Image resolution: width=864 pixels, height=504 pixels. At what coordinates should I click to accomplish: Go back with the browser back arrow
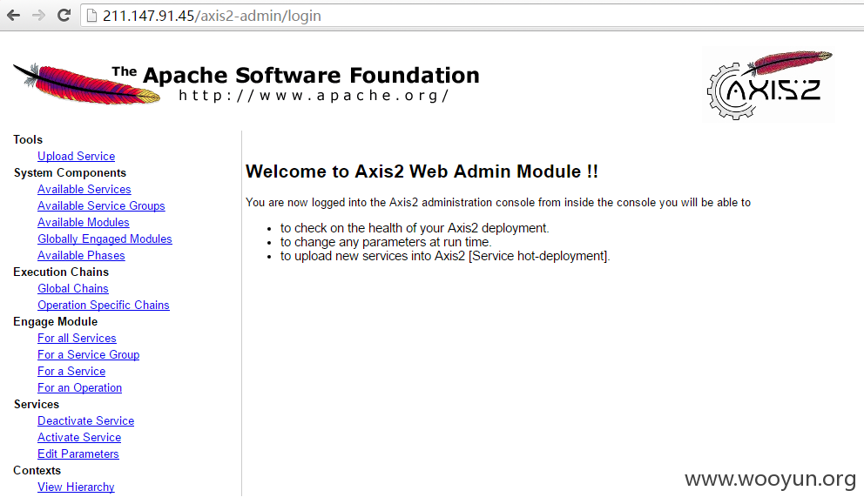(14, 16)
